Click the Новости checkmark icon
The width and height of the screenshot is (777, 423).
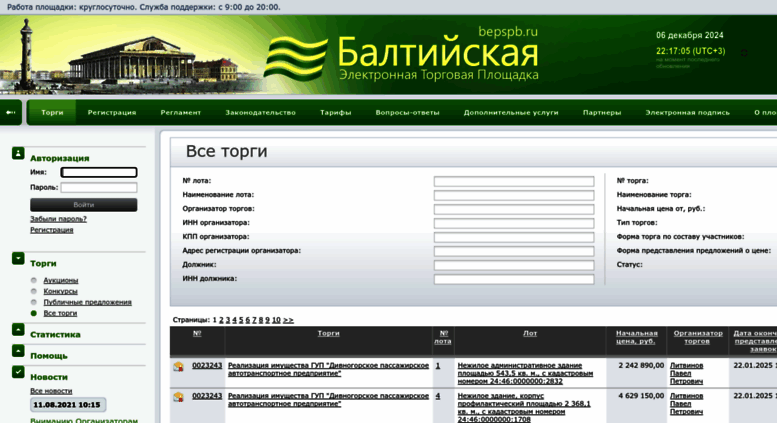click(18, 372)
